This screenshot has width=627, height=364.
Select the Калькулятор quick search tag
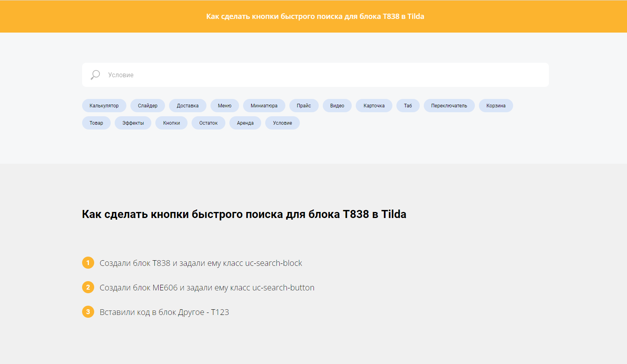(x=104, y=106)
